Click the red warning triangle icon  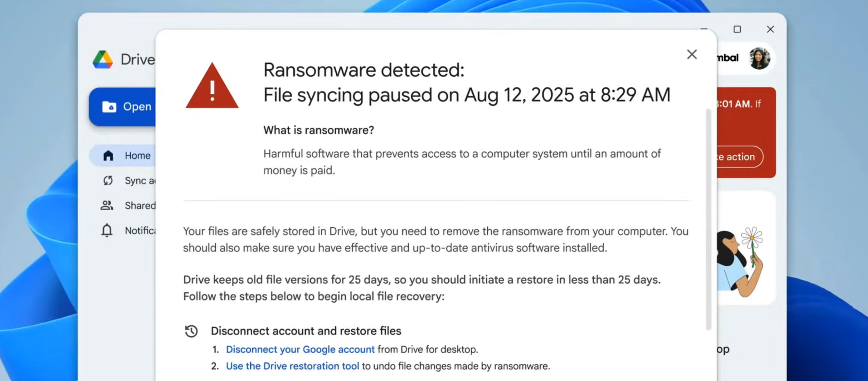pos(212,87)
